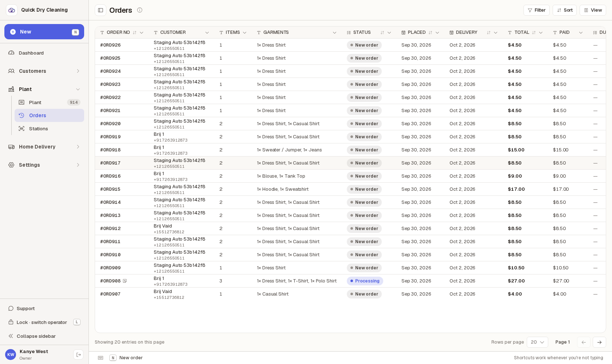Screen dimensions: 612x364
Task: Open the View button
Action: click(x=593, y=10)
